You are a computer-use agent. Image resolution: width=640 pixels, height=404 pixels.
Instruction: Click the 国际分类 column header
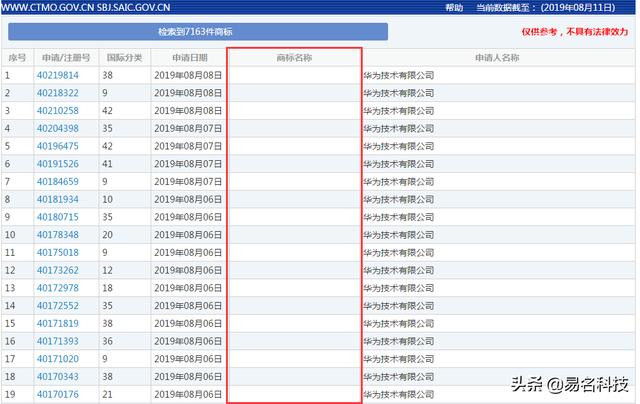pyautogui.click(x=124, y=58)
